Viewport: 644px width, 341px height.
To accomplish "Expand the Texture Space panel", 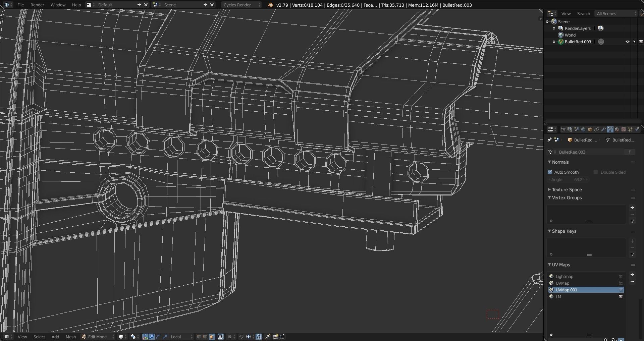I will (567, 189).
